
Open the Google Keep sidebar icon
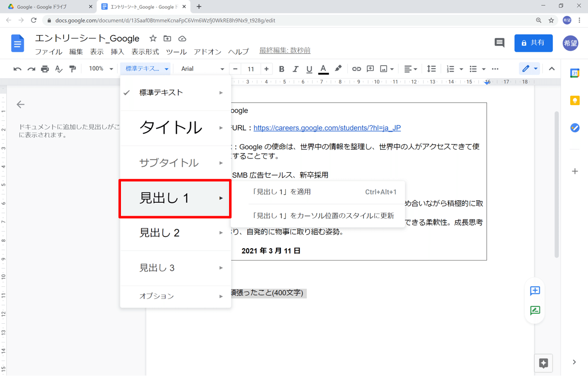(x=574, y=100)
